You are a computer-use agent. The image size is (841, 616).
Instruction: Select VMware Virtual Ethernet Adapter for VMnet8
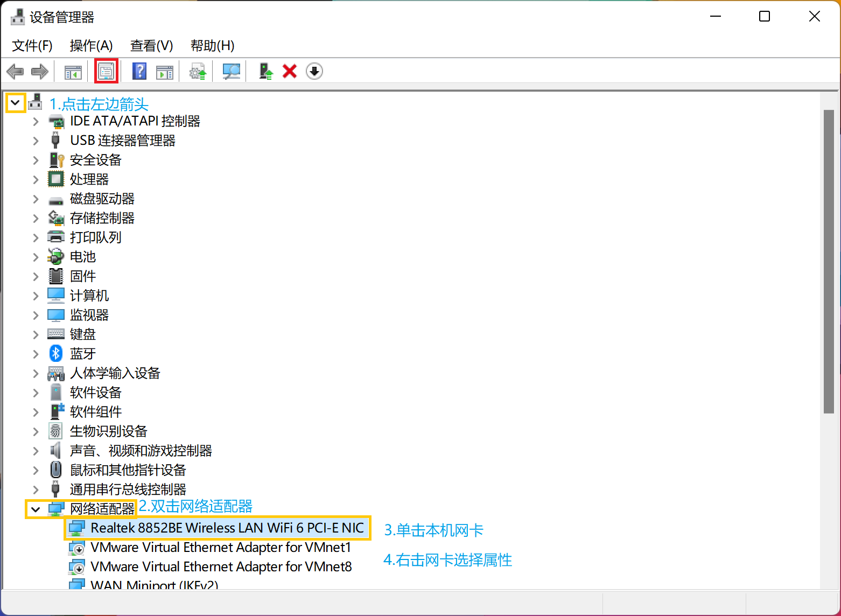click(221, 567)
